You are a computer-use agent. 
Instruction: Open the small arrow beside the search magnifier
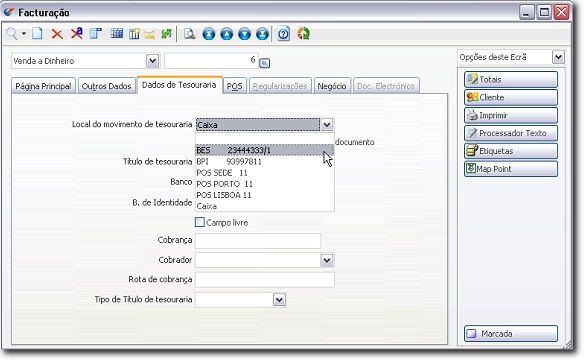tap(24, 34)
